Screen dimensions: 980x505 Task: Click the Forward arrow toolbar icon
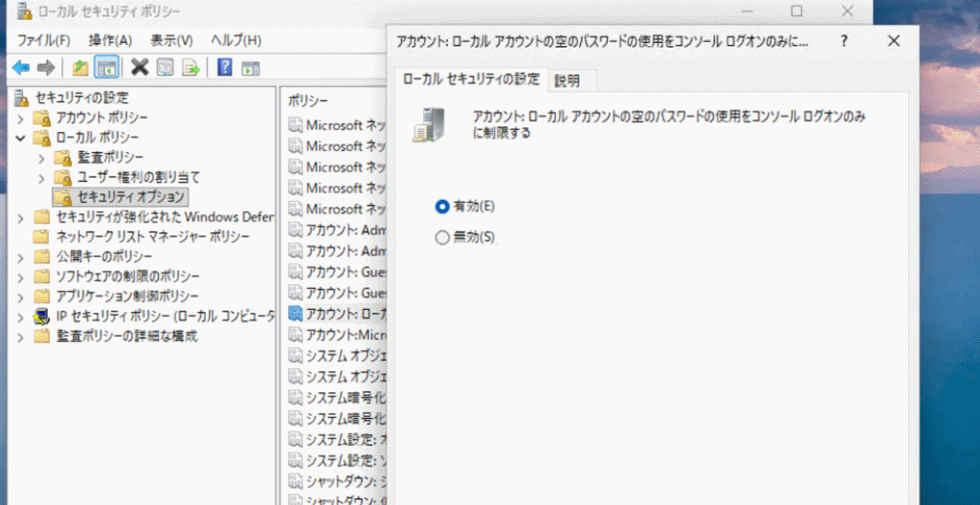click(44, 67)
